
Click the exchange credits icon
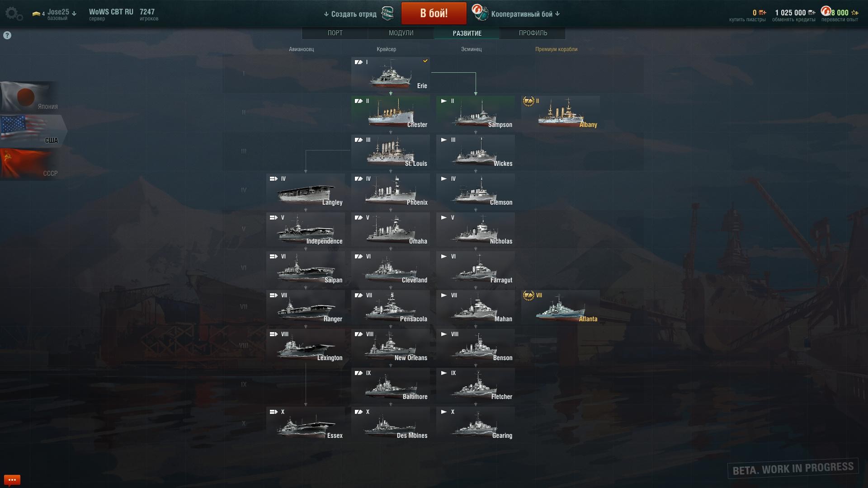(811, 13)
